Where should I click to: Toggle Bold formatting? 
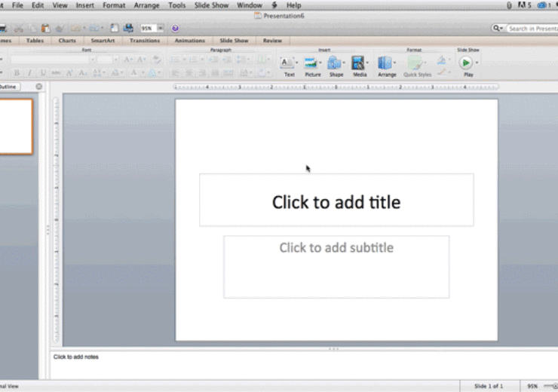17,73
